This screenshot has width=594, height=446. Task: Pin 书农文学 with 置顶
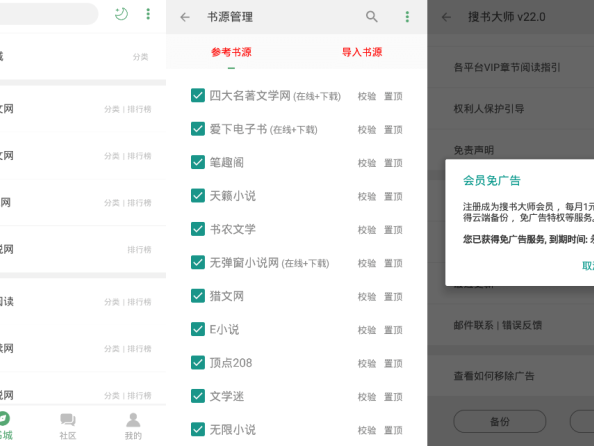(x=393, y=230)
